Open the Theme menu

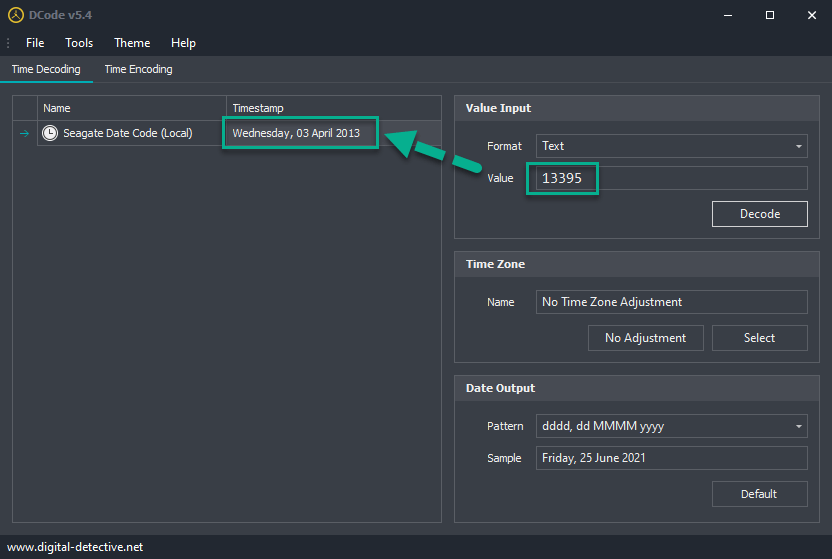132,43
